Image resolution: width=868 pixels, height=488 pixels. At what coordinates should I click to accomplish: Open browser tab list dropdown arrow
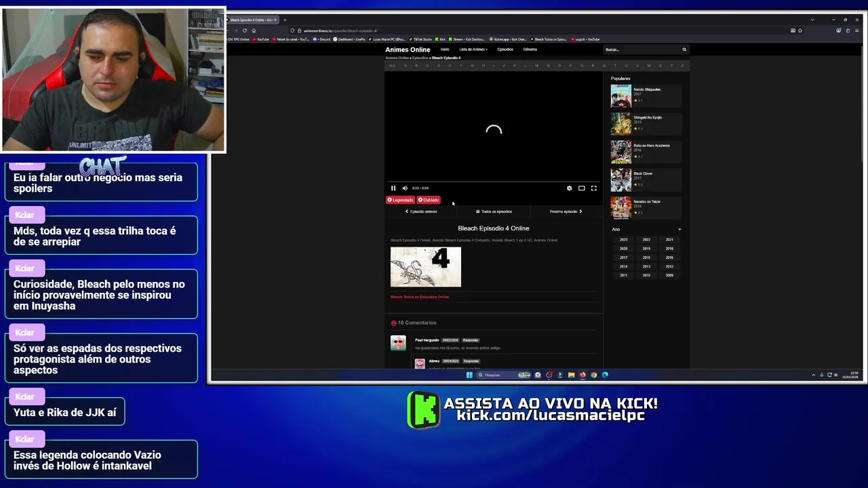(812, 20)
